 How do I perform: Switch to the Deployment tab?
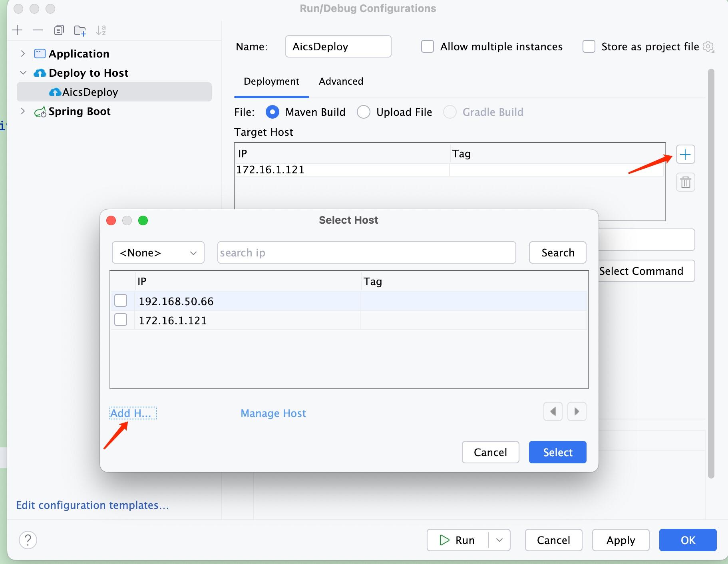point(271,81)
